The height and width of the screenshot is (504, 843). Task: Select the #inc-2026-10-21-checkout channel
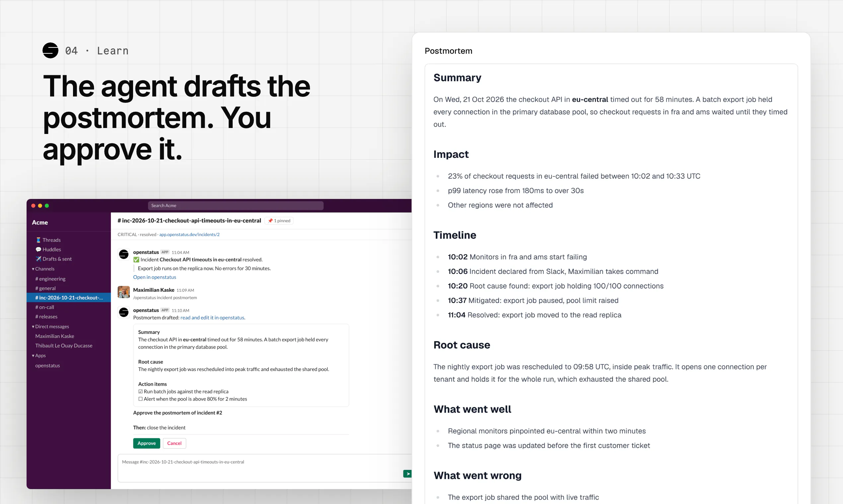coord(69,298)
